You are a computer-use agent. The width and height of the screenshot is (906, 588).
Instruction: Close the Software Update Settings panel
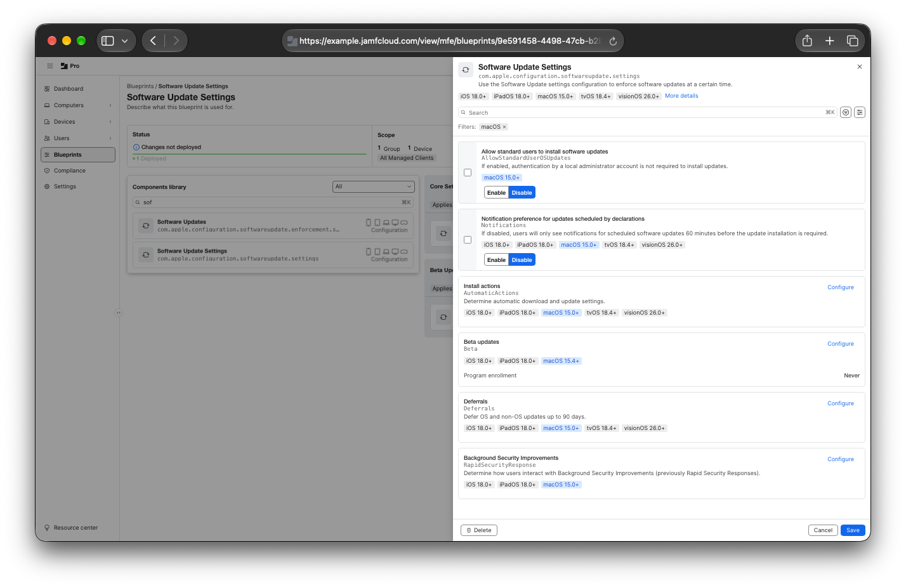pyautogui.click(x=860, y=67)
